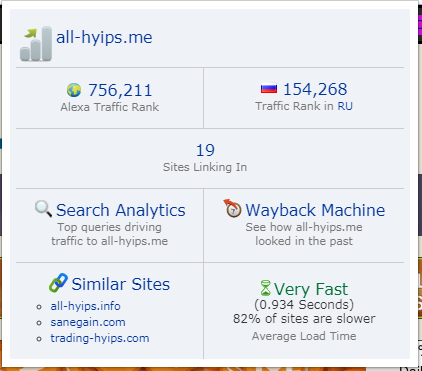Viewport: 422px width, 371px height.
Task: Click the globe icon beside 756,211
Action: (74, 90)
